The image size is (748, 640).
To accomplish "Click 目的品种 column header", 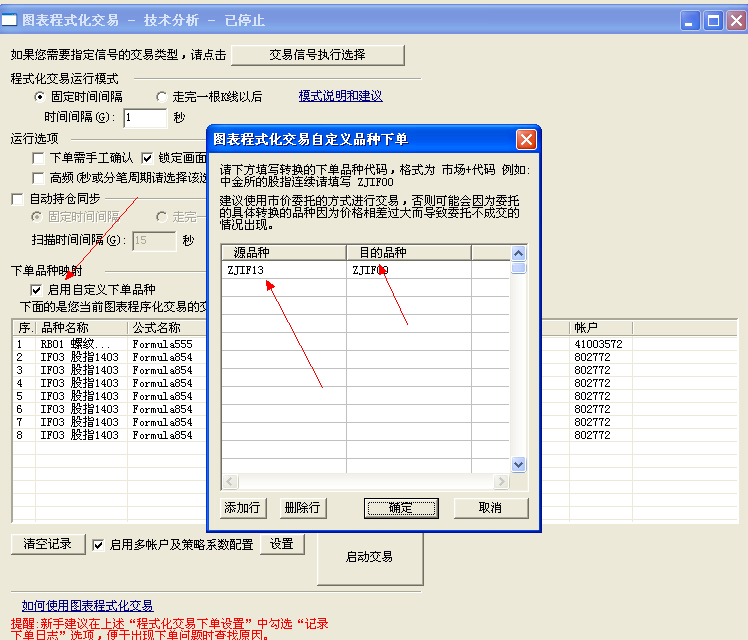I will coord(408,252).
